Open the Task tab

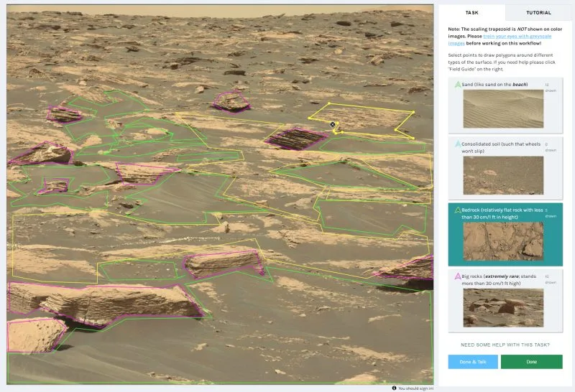click(471, 12)
